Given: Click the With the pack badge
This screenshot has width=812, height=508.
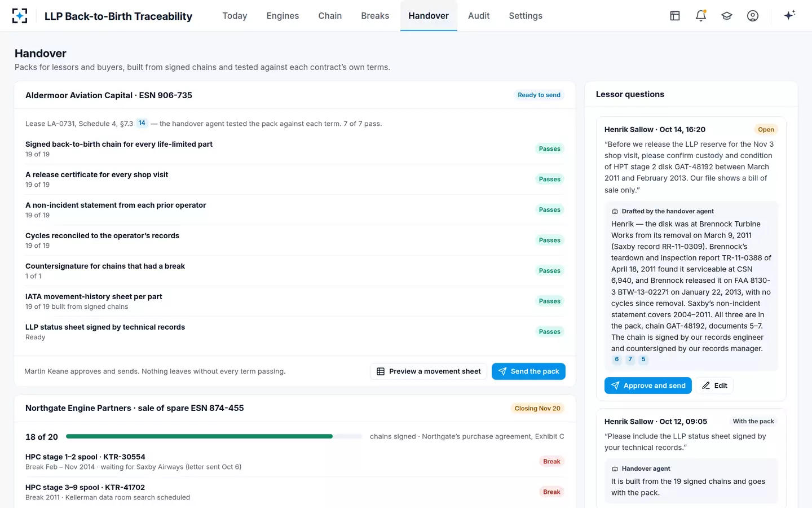Looking at the screenshot, I should click(753, 421).
